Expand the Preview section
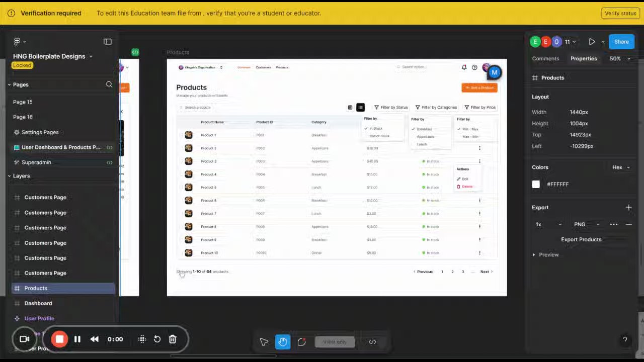 tap(534, 255)
